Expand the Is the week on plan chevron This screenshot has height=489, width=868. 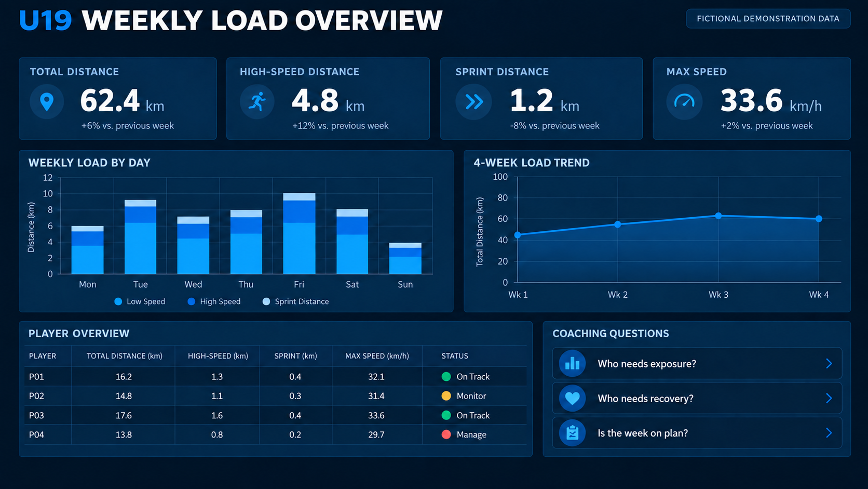click(x=829, y=433)
